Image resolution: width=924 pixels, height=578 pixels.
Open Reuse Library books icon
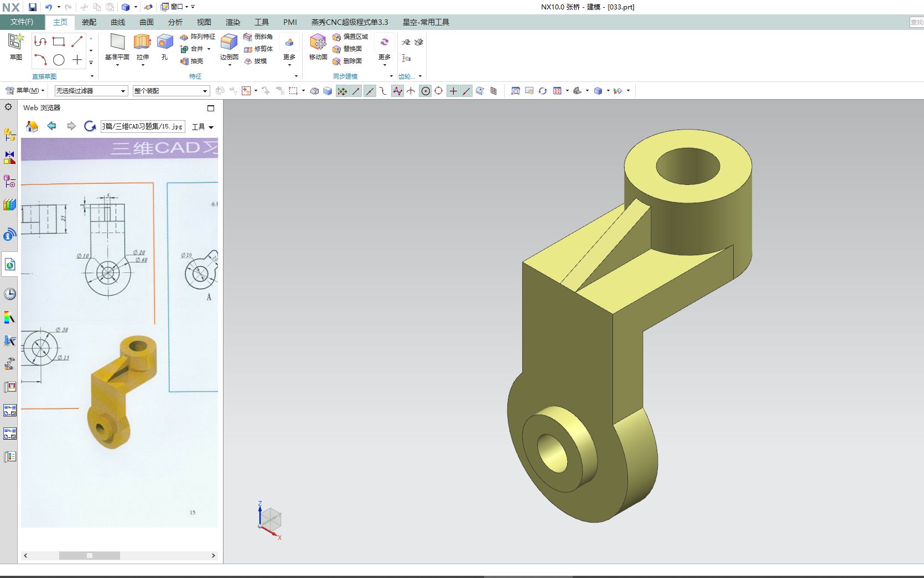pyautogui.click(x=10, y=204)
